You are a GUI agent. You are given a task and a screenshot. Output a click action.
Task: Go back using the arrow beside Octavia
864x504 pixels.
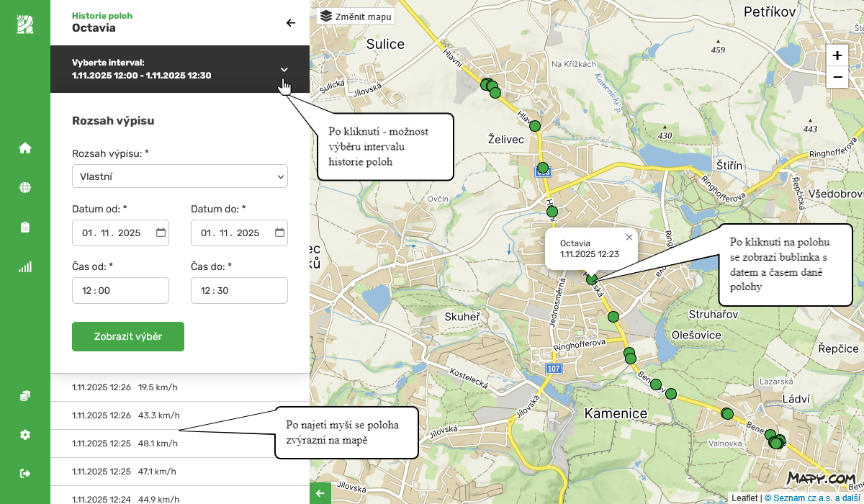point(291,23)
